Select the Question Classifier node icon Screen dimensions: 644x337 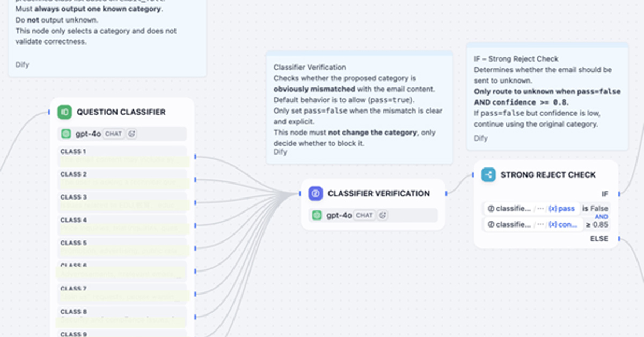point(64,112)
